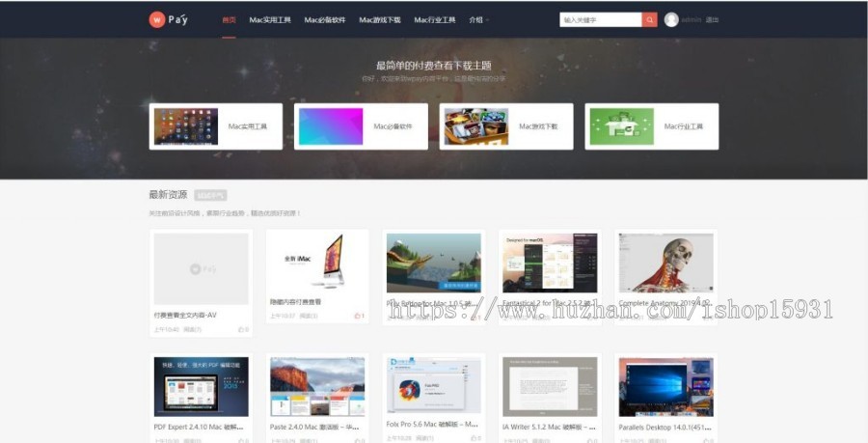
Task: Click the WPay logo in header
Action: [x=168, y=20]
